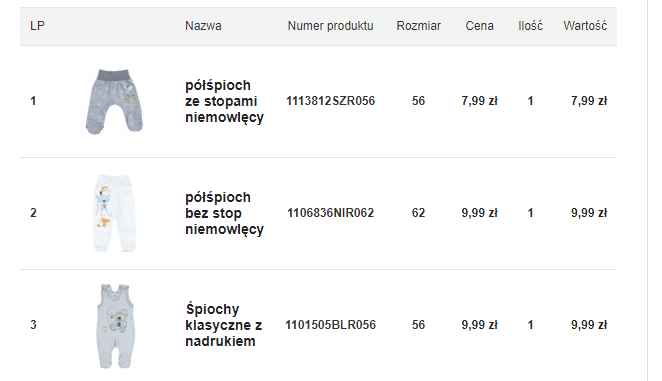Click the Rozmiar column header
Viewport: 662px width, 381px height.
(x=418, y=26)
